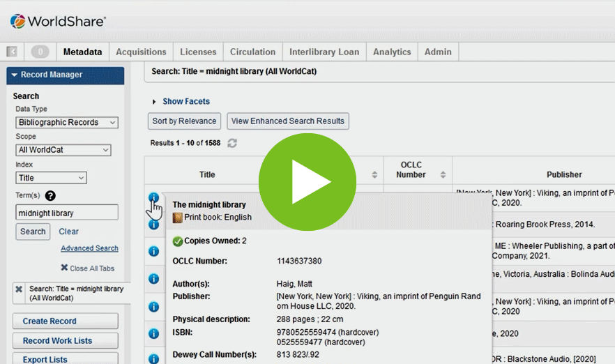Click the WorldShare logo
Viewport: 615px width, 364px height.
pyautogui.click(x=58, y=21)
